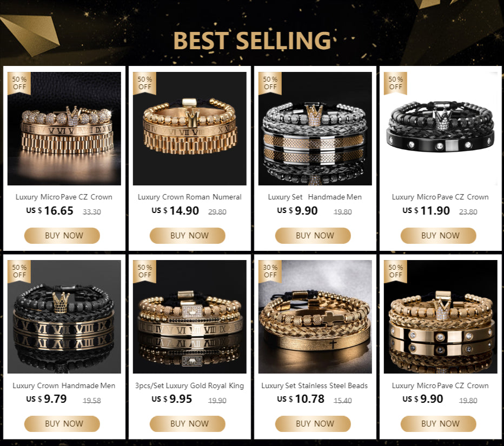Screen dimensions: 504x446
Task: Click Buy Now under the 11.90 black bracelet
Action: click(438, 236)
